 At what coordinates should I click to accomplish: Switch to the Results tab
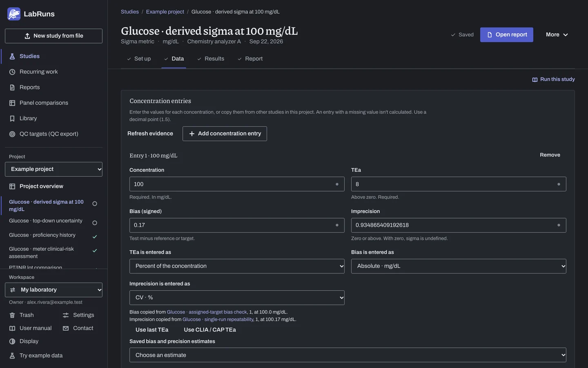click(211, 59)
